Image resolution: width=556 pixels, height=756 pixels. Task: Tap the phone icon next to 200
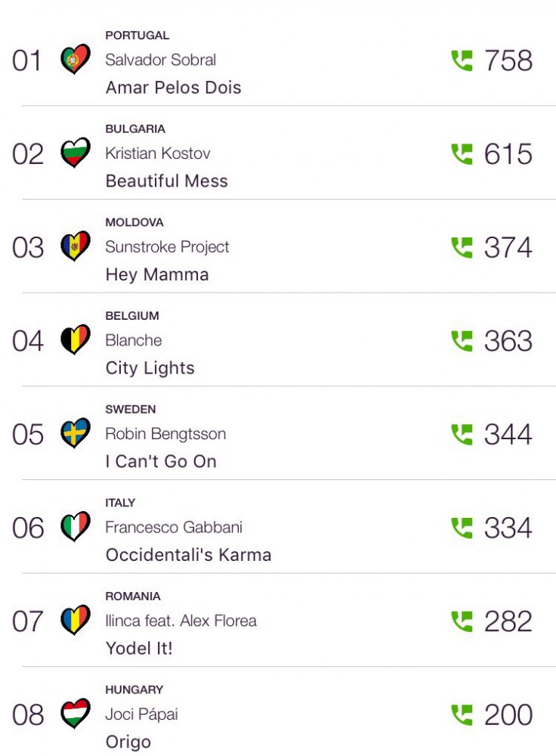pyautogui.click(x=462, y=714)
